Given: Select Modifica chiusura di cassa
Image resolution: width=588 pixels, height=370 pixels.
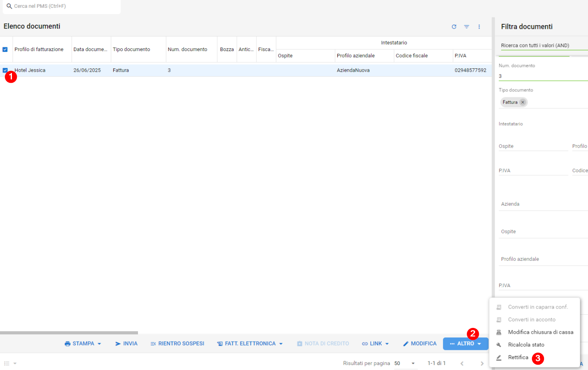Looking at the screenshot, I should click(540, 332).
